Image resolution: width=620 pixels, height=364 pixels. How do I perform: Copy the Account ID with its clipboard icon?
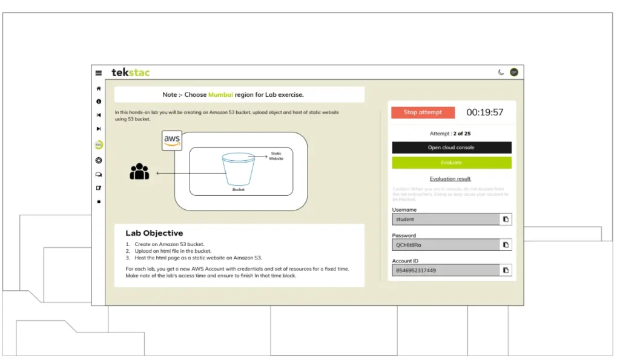pos(506,270)
